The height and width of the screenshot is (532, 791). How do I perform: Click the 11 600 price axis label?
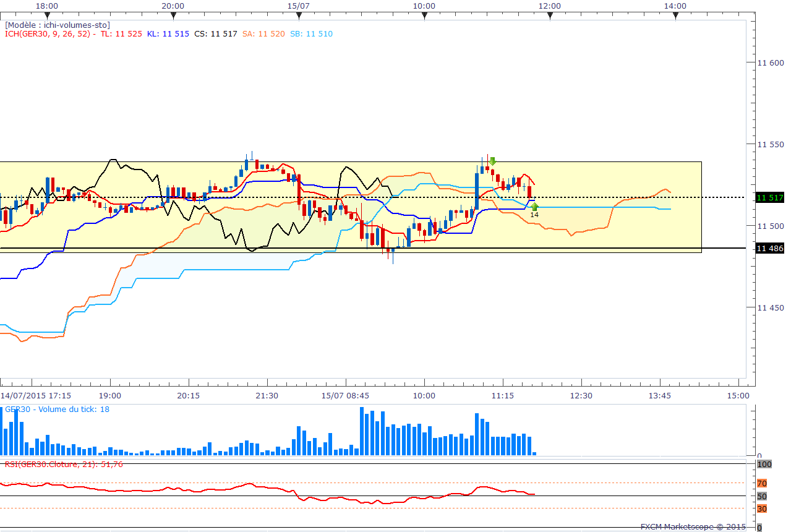click(x=771, y=62)
